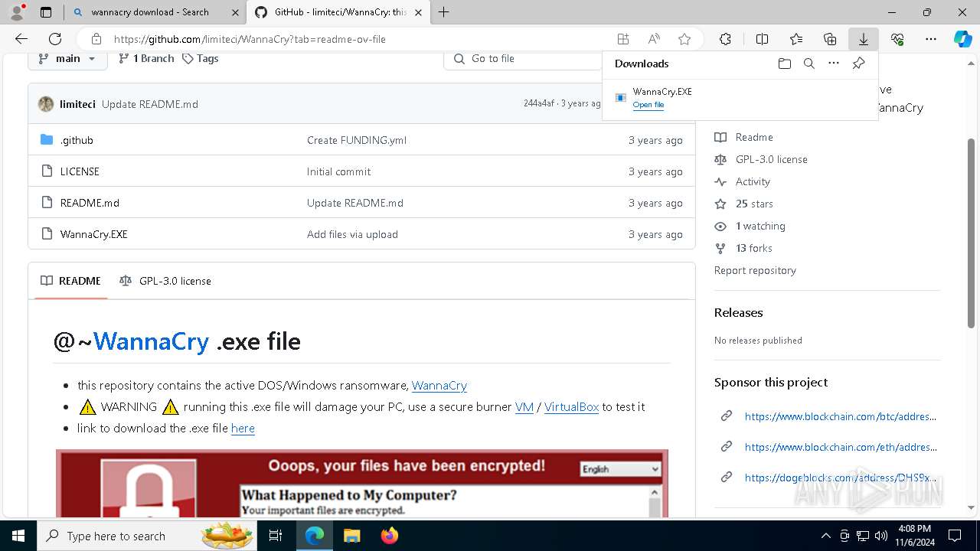Activate Read aloud icon
Viewport: 980px width, 551px height.
coord(654,39)
